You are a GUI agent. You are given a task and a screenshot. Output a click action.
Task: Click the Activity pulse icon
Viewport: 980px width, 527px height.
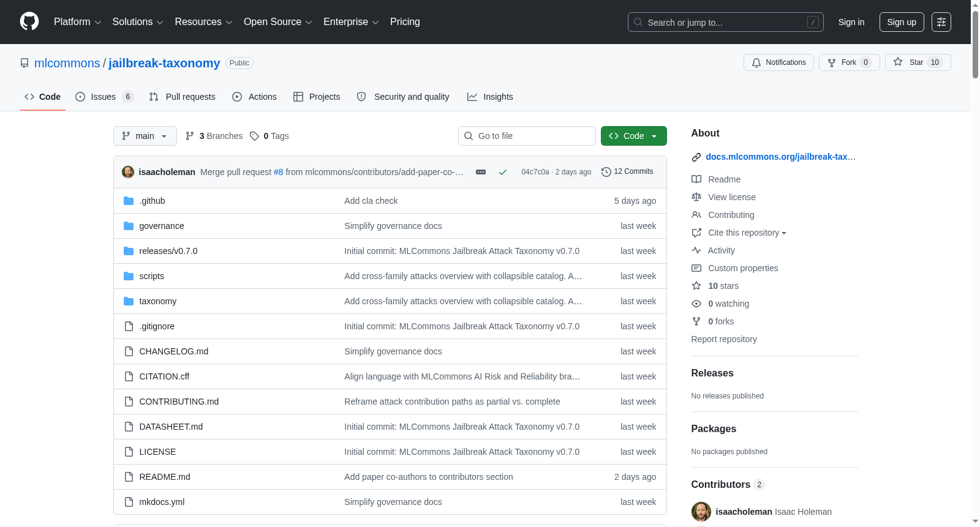point(696,250)
